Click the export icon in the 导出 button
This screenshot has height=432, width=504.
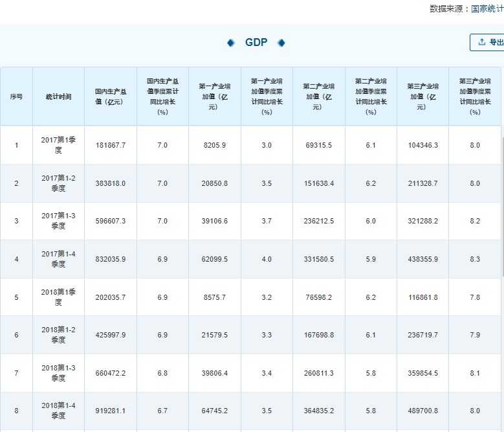click(481, 42)
